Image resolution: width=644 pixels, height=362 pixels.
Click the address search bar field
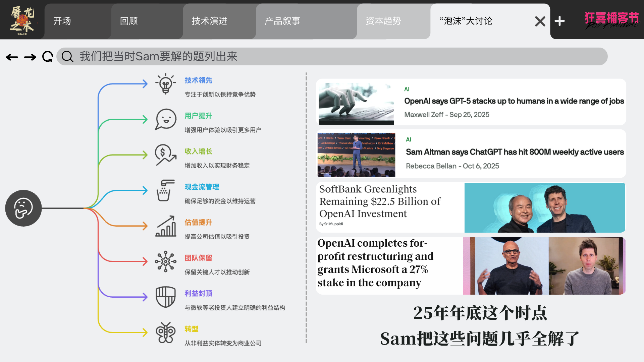pos(335,57)
